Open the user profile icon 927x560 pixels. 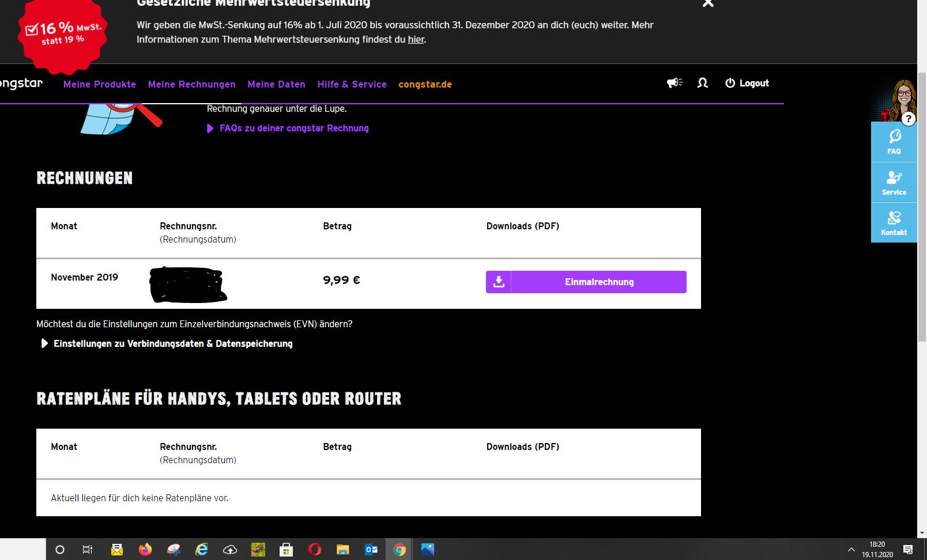pos(702,83)
